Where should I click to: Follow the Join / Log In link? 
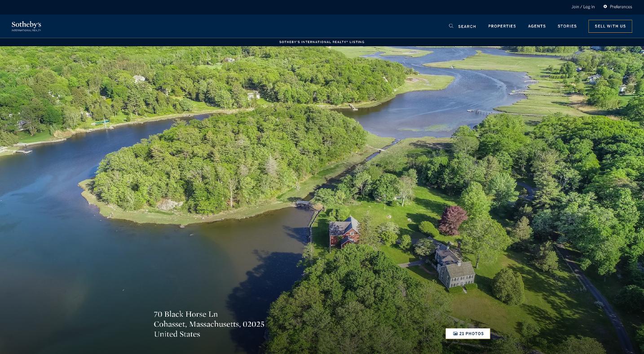pos(583,7)
